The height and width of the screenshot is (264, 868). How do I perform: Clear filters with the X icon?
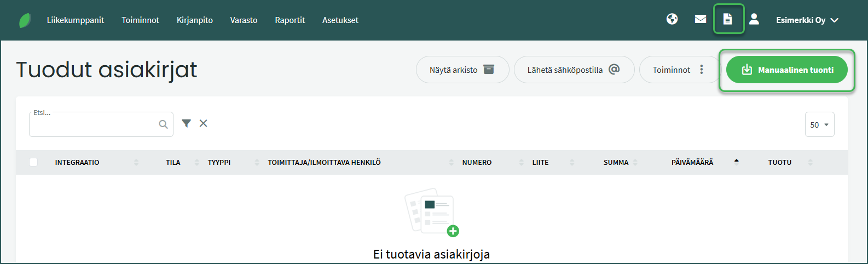203,124
